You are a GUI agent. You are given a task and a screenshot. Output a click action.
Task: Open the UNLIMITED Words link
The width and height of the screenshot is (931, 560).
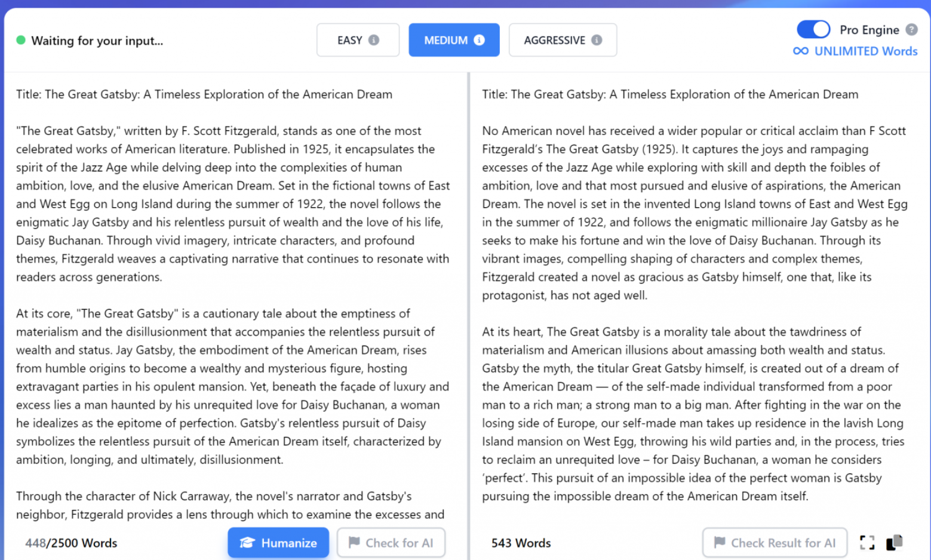click(x=865, y=51)
